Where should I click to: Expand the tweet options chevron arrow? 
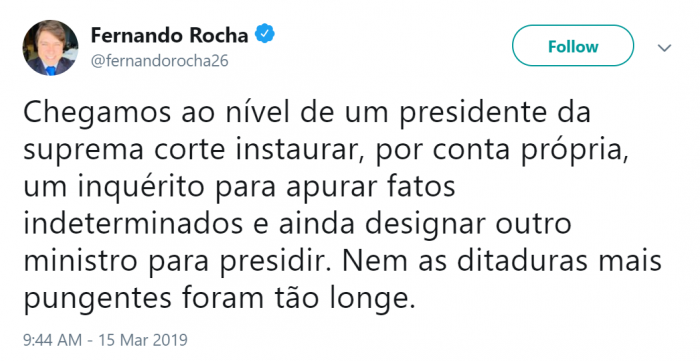[x=665, y=48]
